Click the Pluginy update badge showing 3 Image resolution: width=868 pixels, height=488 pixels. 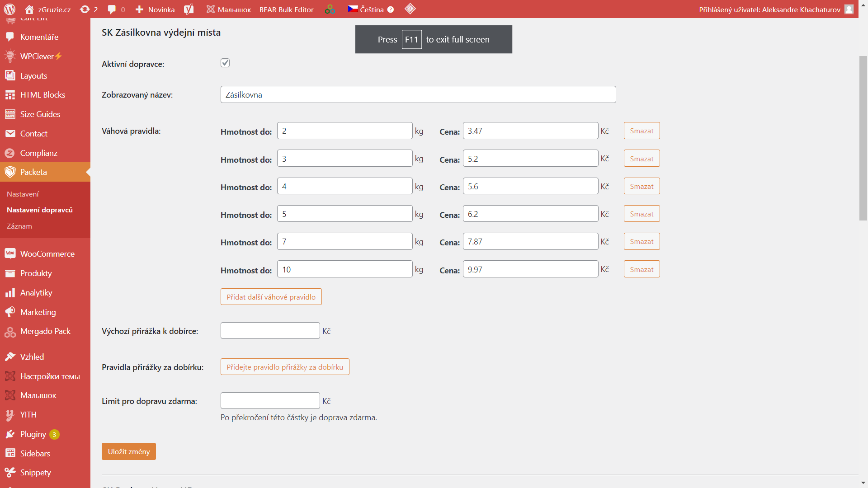click(54, 435)
